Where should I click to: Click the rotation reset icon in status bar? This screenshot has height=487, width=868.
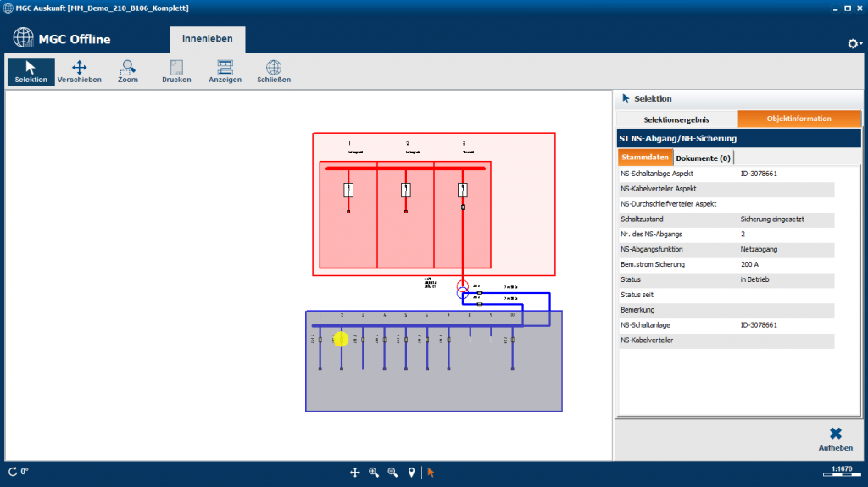(13, 472)
